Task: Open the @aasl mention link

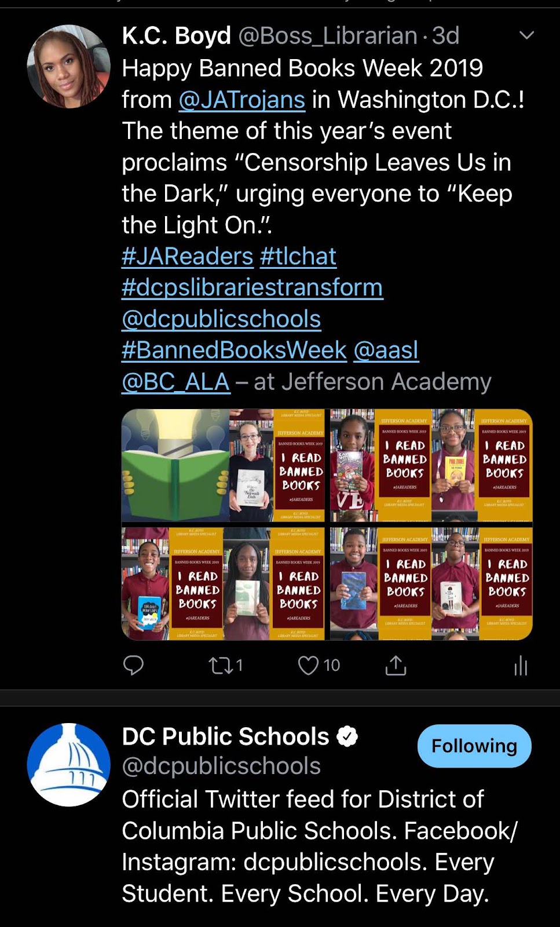Action: click(386, 351)
